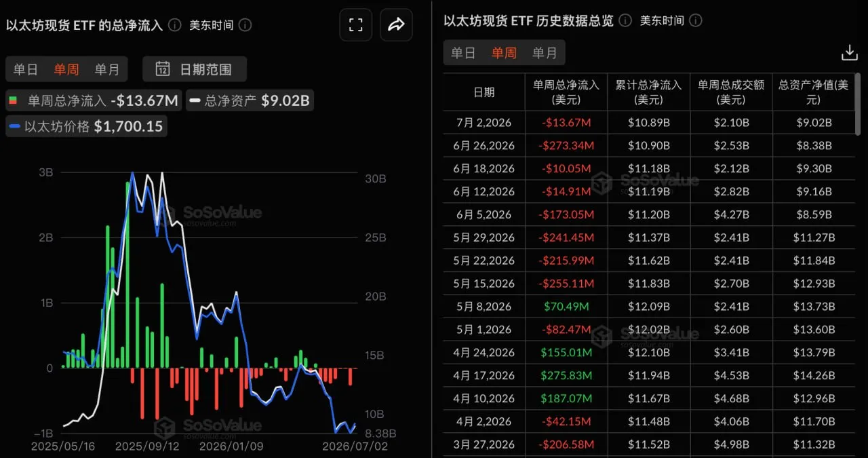The height and width of the screenshot is (458, 868).
Task: Click info icon beside chart 美东时间 label
Action: [x=245, y=25]
